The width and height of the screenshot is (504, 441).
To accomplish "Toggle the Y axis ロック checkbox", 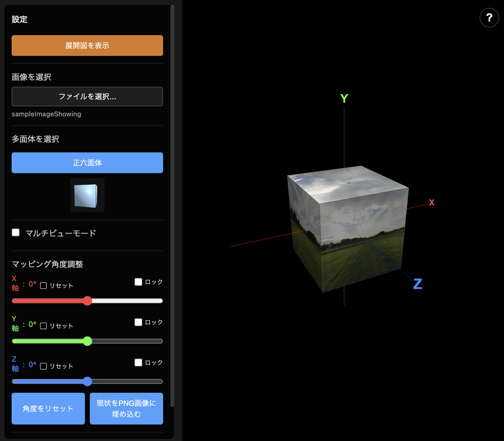I will click(138, 322).
